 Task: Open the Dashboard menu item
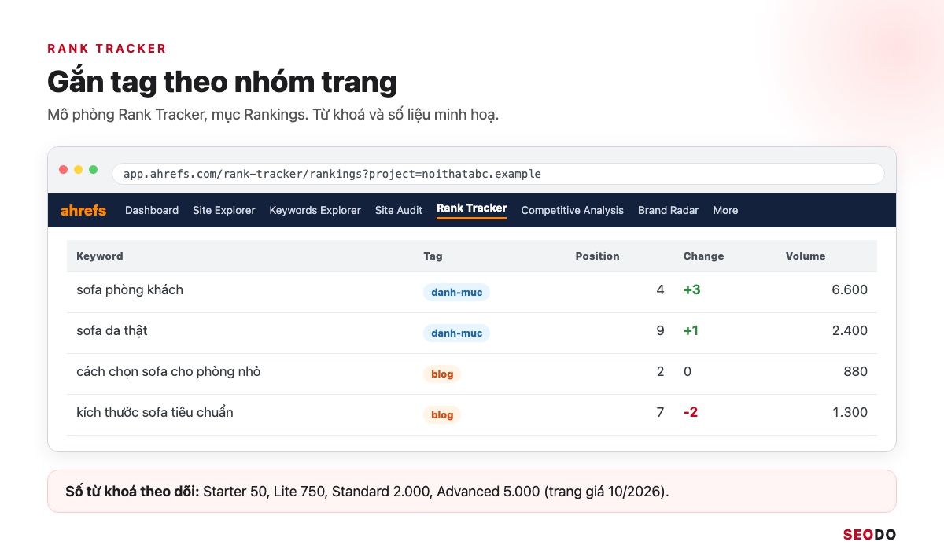pyautogui.click(x=152, y=210)
